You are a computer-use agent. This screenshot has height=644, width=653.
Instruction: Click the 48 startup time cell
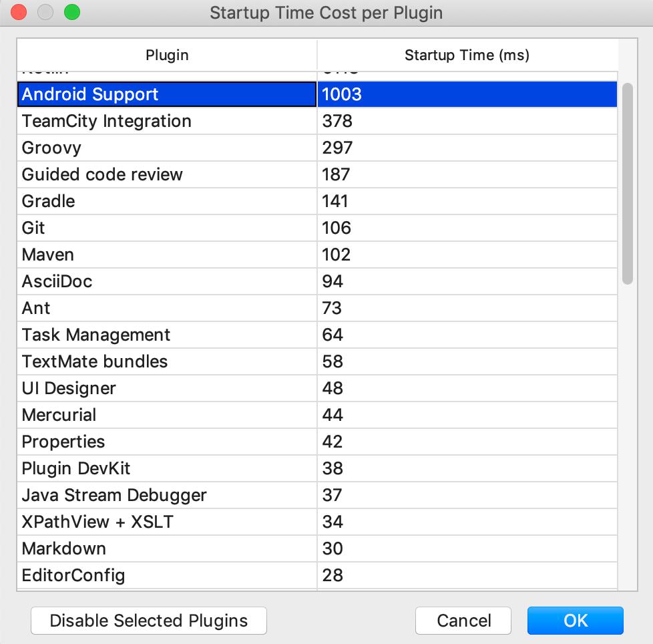[467, 388]
